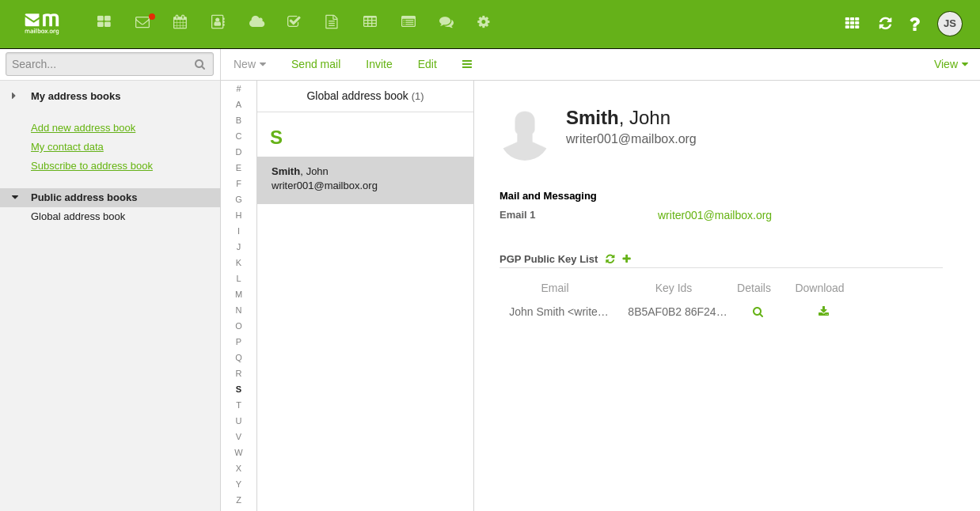Open the View dropdown
Viewport: 980px width, 511px height.
click(x=950, y=64)
